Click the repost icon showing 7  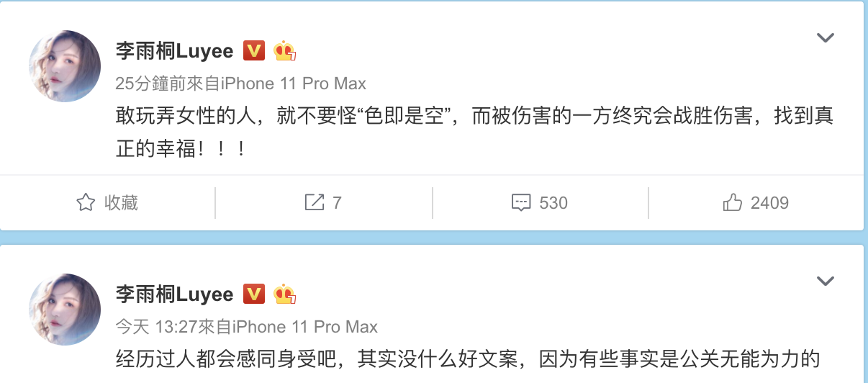tap(314, 202)
